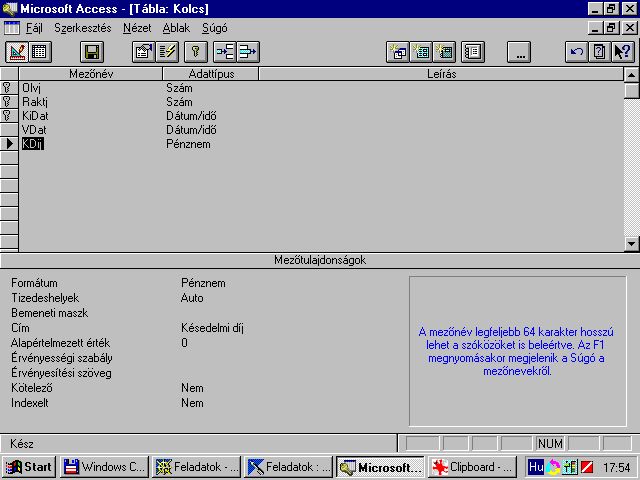Open the Fájl menu

point(34,28)
